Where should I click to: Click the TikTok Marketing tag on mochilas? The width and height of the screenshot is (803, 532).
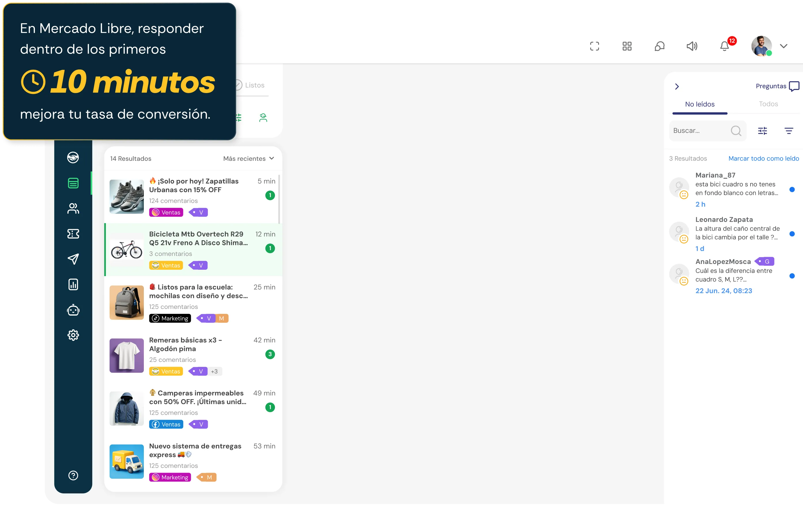170,318
